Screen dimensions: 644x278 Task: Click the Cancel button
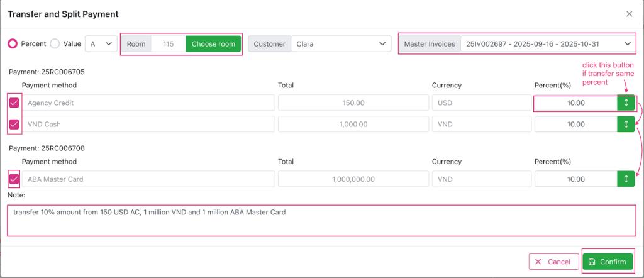point(553,262)
